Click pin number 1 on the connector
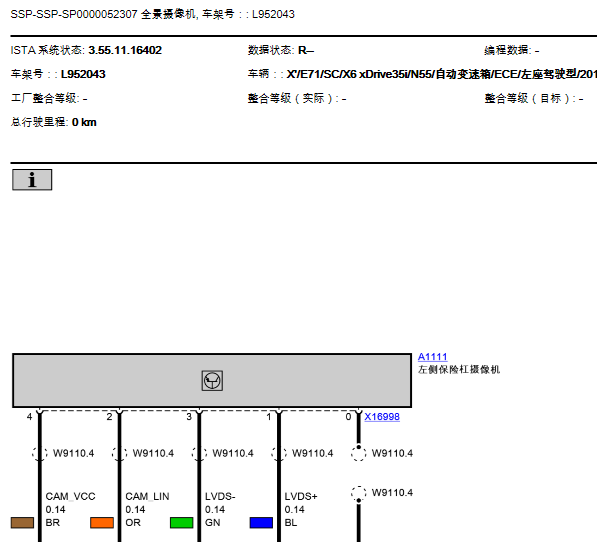Screen dimensions: 597x542 pos(269,417)
